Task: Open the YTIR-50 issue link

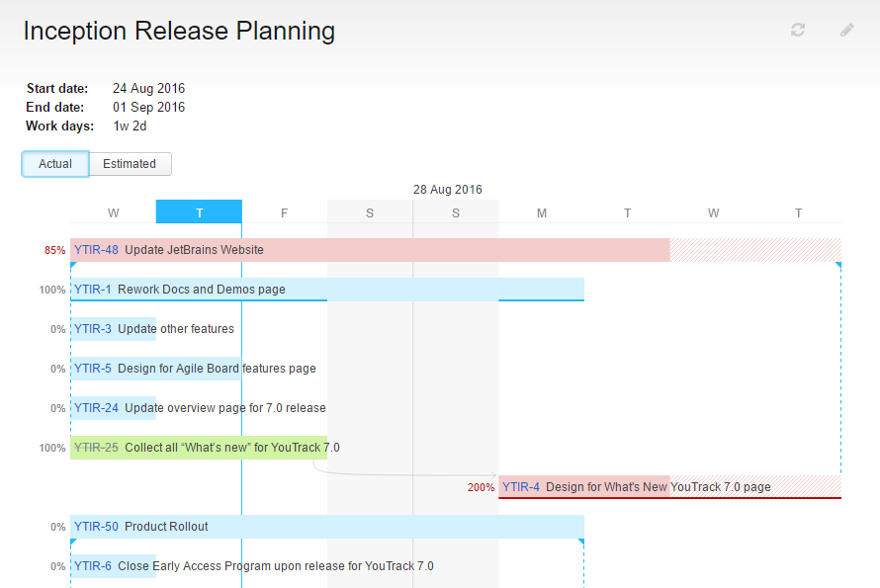Action: click(96, 527)
